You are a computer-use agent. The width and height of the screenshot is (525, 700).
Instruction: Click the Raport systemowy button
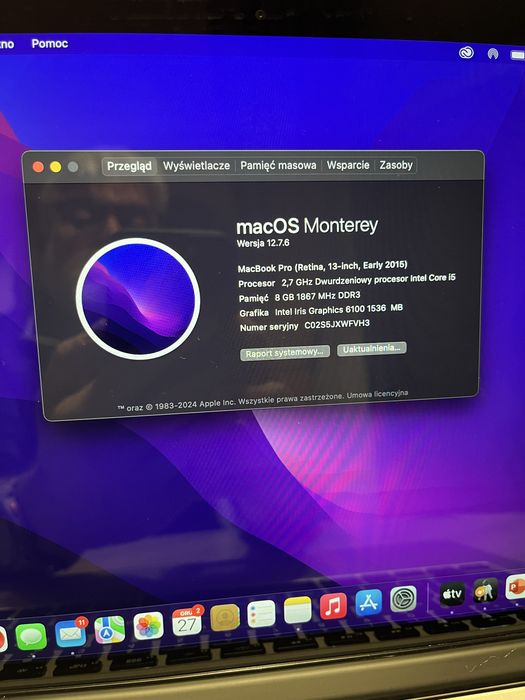(285, 352)
